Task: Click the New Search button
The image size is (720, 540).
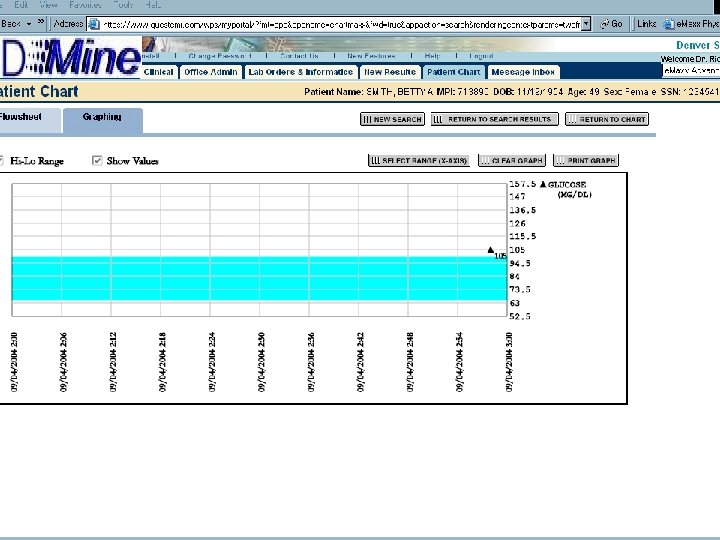Action: coord(393,119)
